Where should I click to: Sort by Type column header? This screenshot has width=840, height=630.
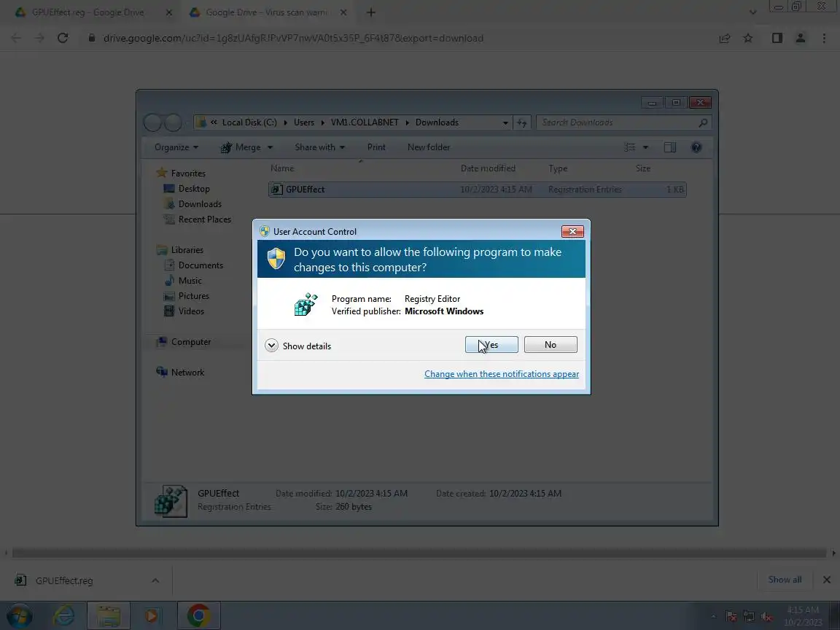[558, 168]
